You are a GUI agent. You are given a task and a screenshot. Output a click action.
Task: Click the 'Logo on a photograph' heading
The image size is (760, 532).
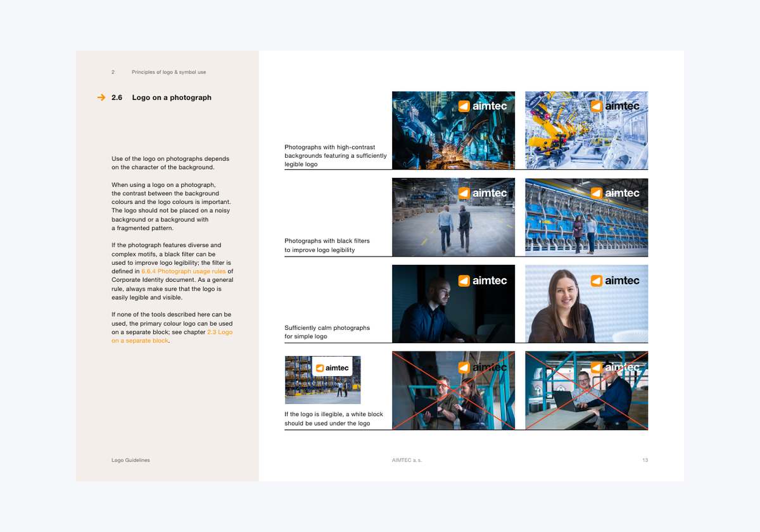(172, 98)
